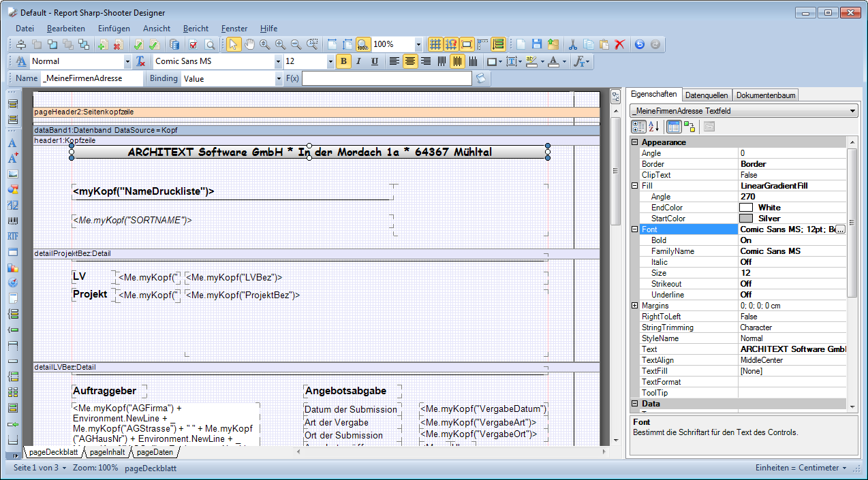Screen dimensions: 868x480
Task: Open the font family Comic Sans MS dropdown
Action: click(278, 61)
